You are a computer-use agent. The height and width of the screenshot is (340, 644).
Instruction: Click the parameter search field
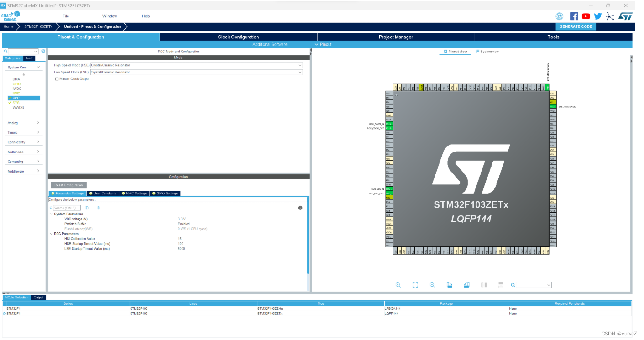tap(67, 208)
